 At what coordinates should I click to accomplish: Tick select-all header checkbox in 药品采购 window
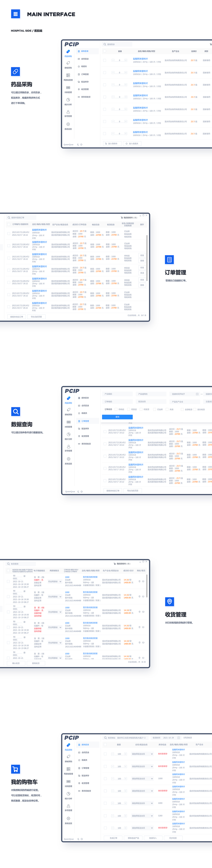tap(105, 51)
